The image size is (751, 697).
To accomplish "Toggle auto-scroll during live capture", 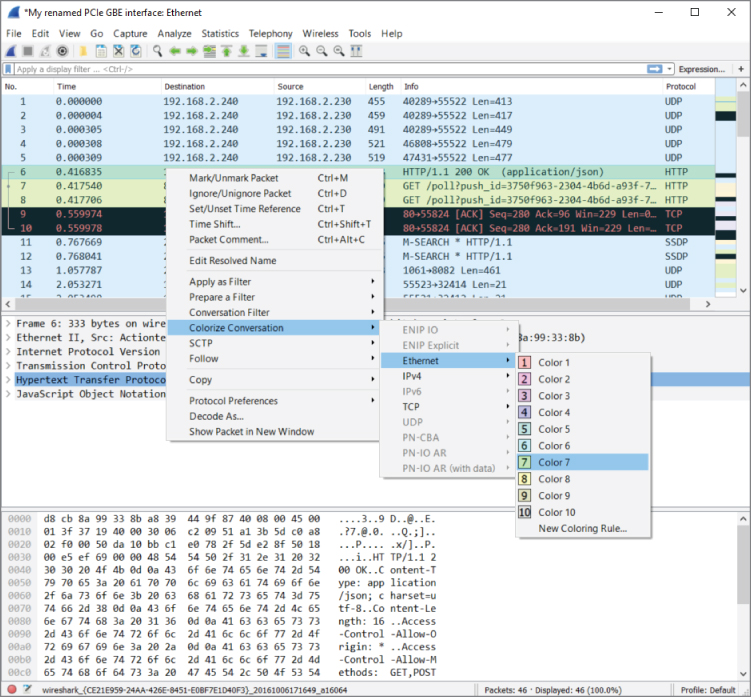I will click(x=263, y=50).
